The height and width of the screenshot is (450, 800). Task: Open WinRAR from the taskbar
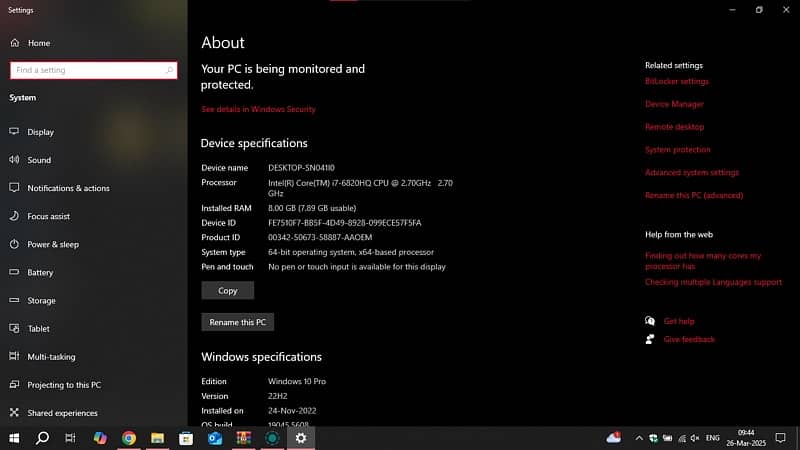point(243,438)
